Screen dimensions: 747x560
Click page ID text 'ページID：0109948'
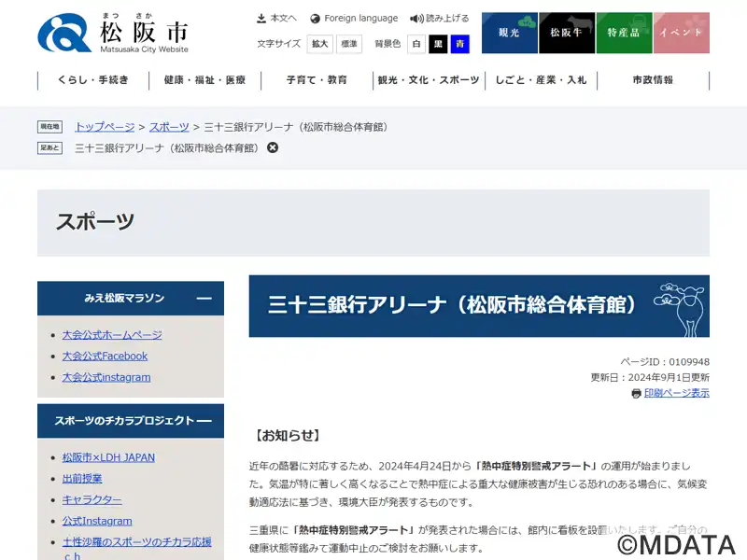coord(665,362)
